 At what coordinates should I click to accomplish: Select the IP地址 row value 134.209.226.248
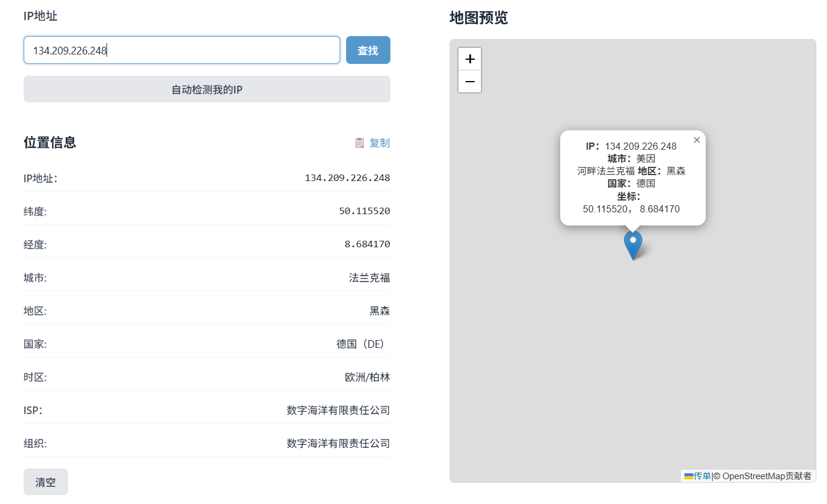(347, 178)
